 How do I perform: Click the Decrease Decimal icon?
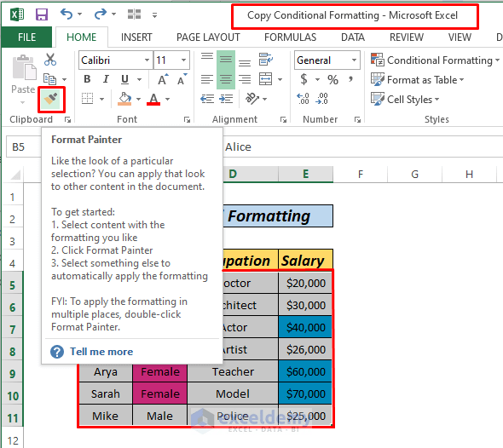(x=321, y=99)
